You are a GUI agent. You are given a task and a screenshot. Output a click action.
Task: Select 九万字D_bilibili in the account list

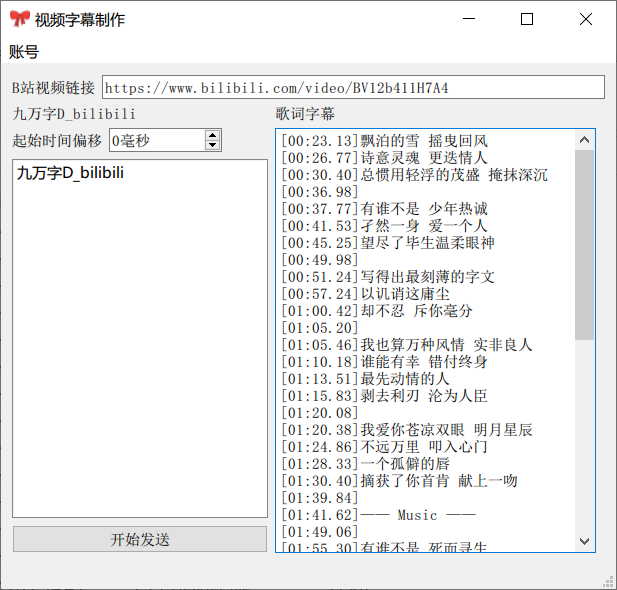70,173
